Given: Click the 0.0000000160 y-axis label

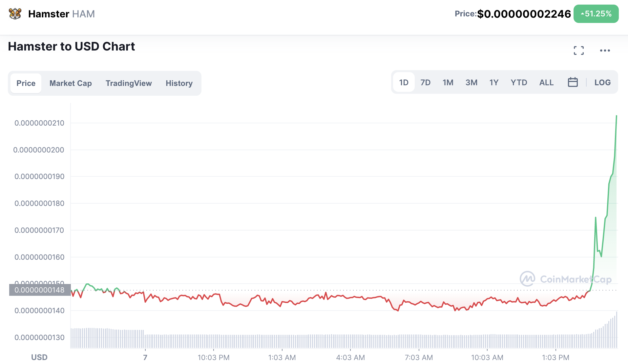Looking at the screenshot, I should coord(39,257).
